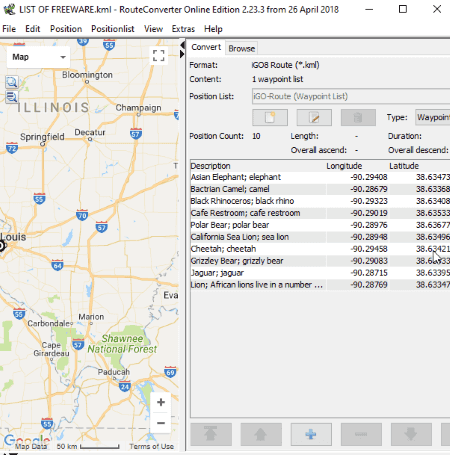Open the View menu
This screenshot has width=450, height=455.
pyautogui.click(x=153, y=29)
